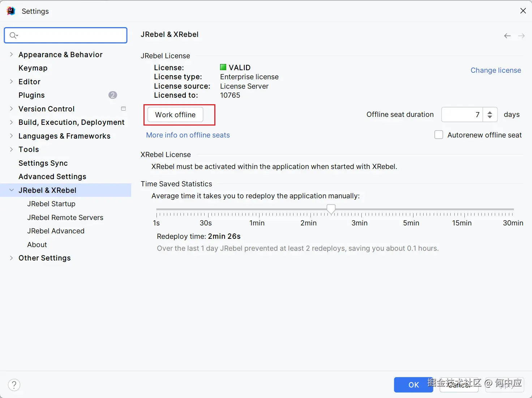Click the IntelliJ IDEA logo in title bar
This screenshot has height=398, width=532.
(11, 11)
